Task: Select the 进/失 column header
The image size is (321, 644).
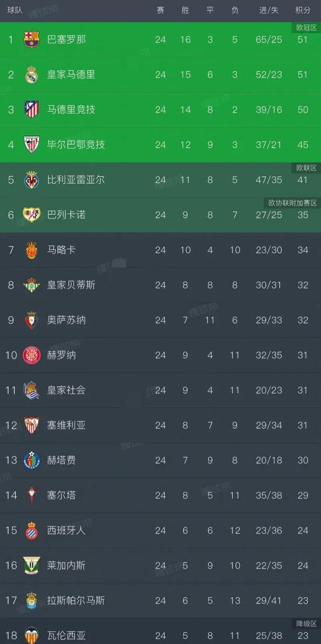Action: [269, 10]
